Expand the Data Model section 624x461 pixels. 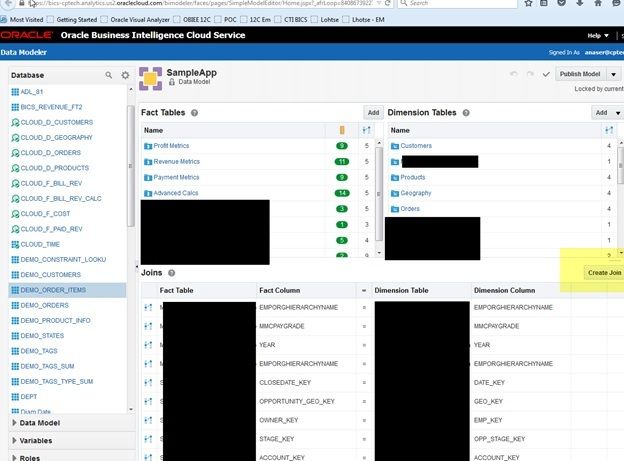coord(14,423)
